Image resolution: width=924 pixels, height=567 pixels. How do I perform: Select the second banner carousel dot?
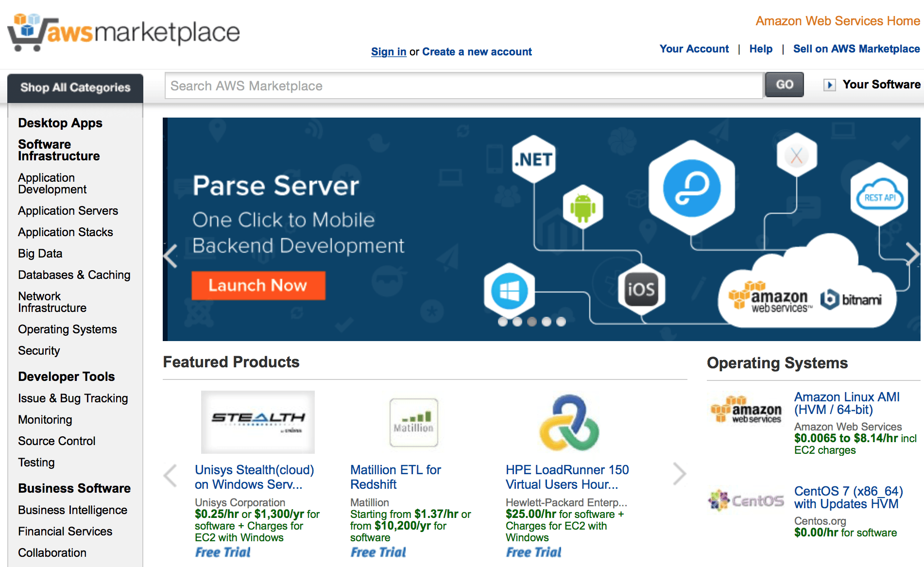[x=517, y=322]
